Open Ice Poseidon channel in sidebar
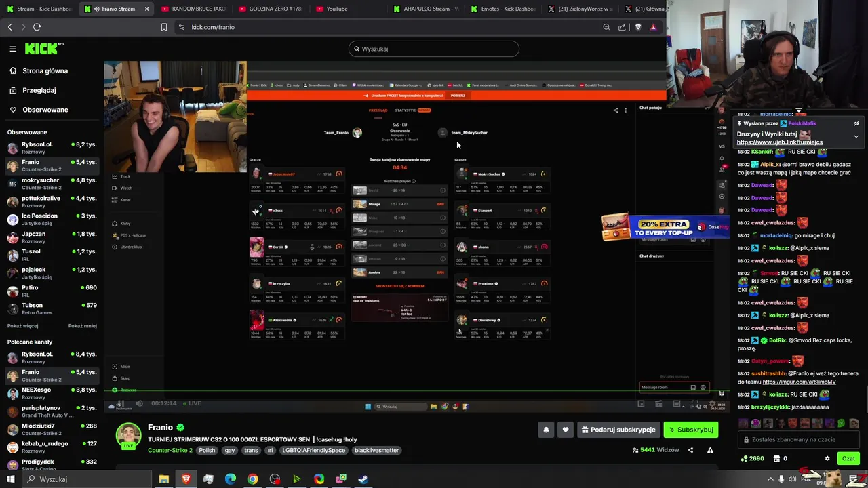This screenshot has height=488, width=868. [52, 219]
